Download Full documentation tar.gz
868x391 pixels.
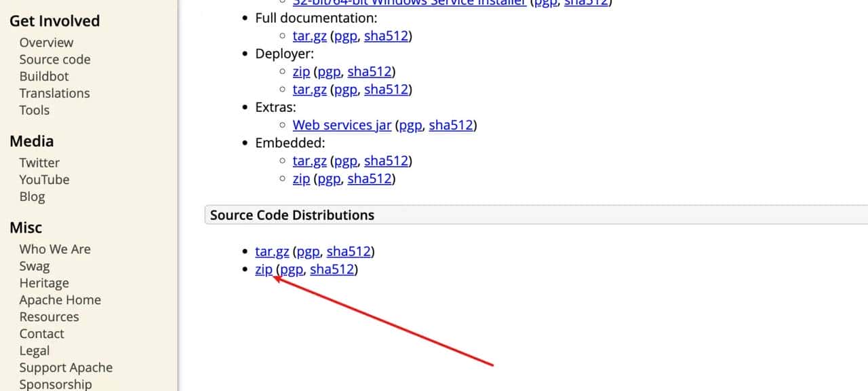click(310, 36)
